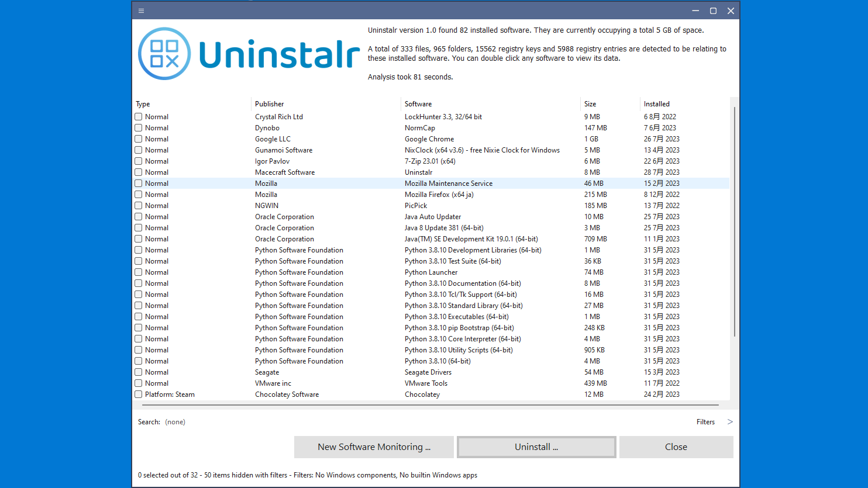868x488 pixels.
Task: Expand Filters with the arrow chevron
Action: pos(730,422)
